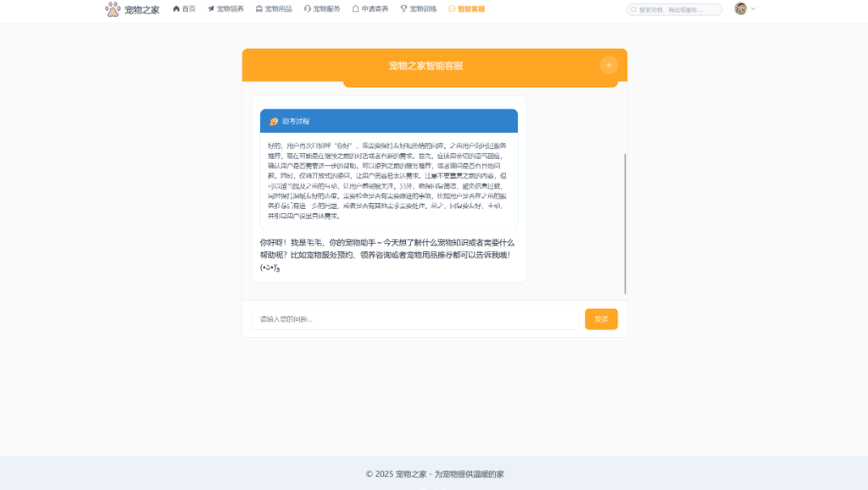868x490 pixels.
Task: Open the 宠物训练 pet training menu
Action: 418,9
